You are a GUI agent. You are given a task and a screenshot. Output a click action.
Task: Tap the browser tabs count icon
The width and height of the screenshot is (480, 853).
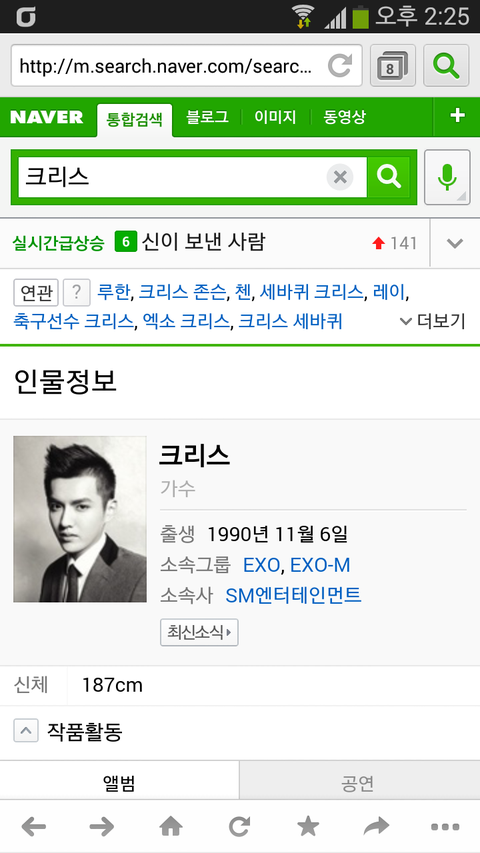(x=392, y=66)
